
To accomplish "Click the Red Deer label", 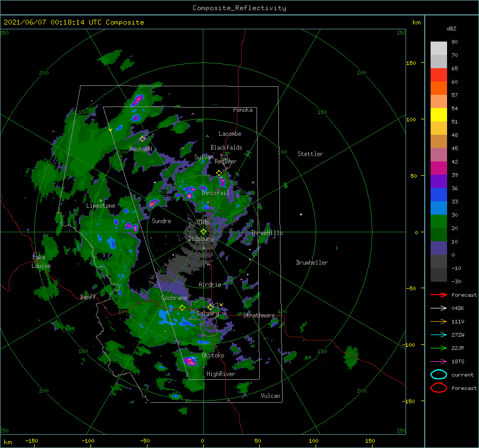I will tap(226, 161).
